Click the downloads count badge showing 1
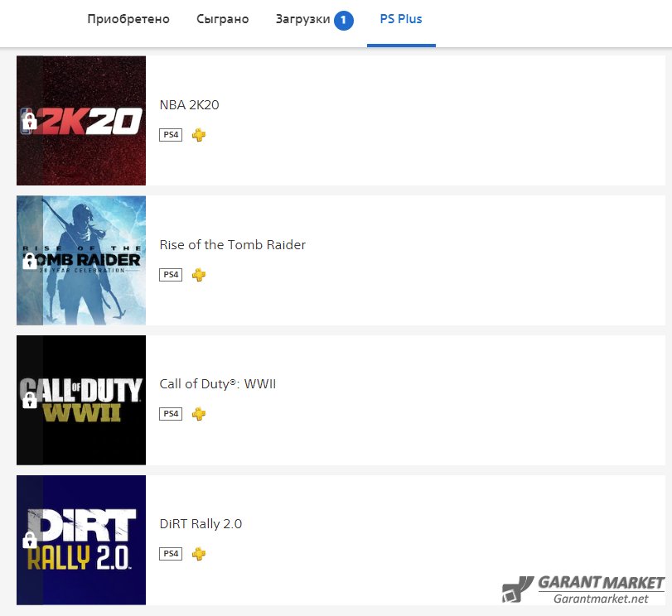Viewport: 672px width, 616px height. pos(344,20)
